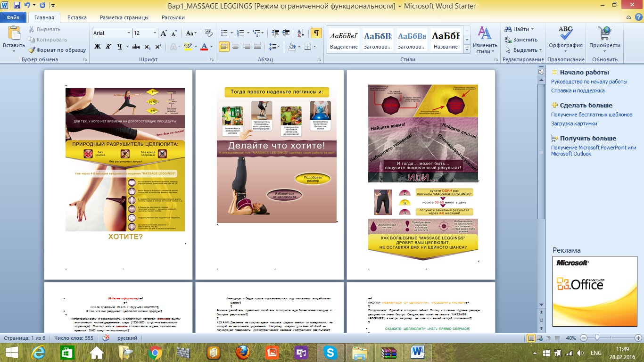Switch to the Вставка ribbon tab

coord(77,17)
